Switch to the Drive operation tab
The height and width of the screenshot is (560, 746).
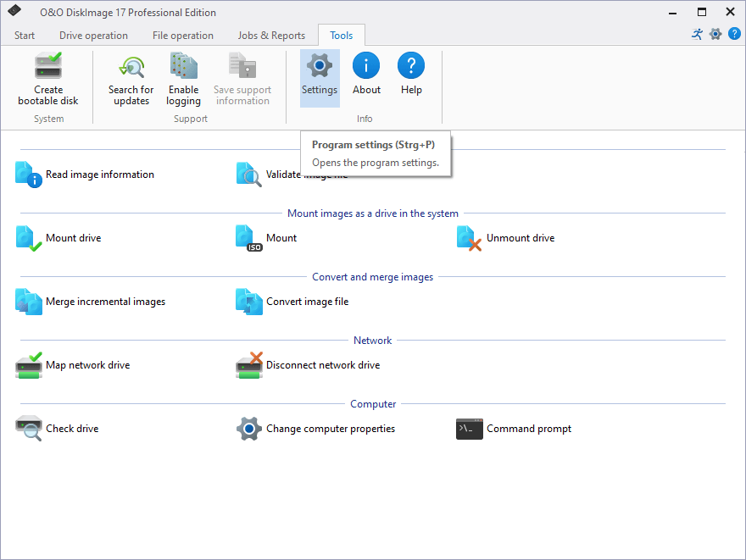(x=93, y=36)
